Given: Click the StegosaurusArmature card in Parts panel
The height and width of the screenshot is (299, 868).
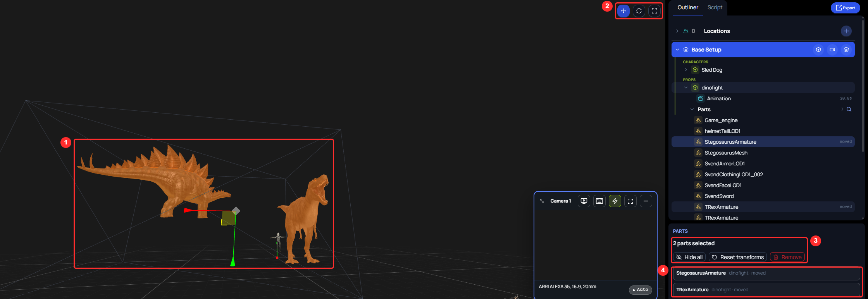Looking at the screenshot, I should (x=766, y=273).
